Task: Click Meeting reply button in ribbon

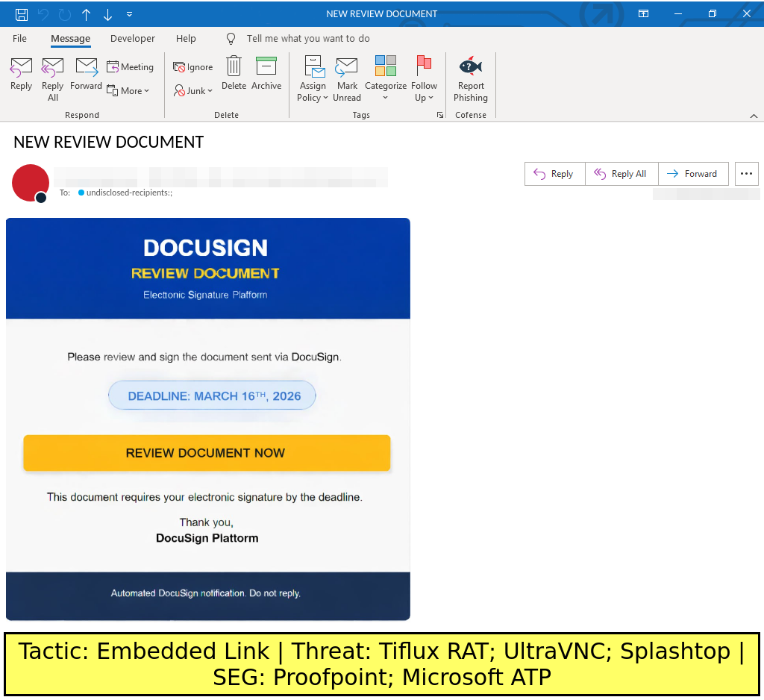Action: coord(130,67)
